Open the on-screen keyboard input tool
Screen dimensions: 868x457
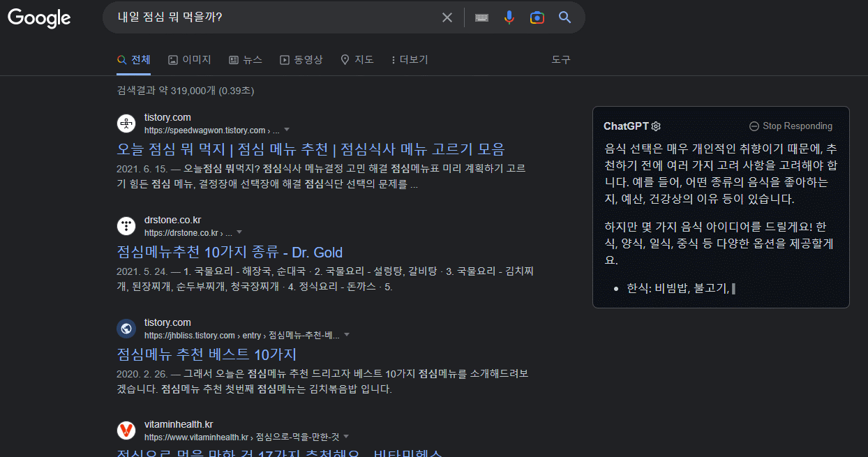[481, 17]
